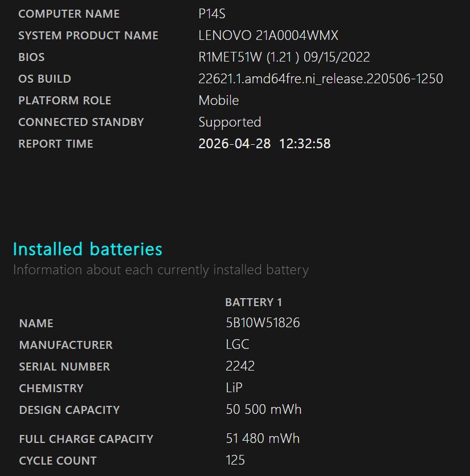The height and width of the screenshot is (476, 470).
Task: Click full charge capacity 51 480 mWh
Action: point(263,439)
